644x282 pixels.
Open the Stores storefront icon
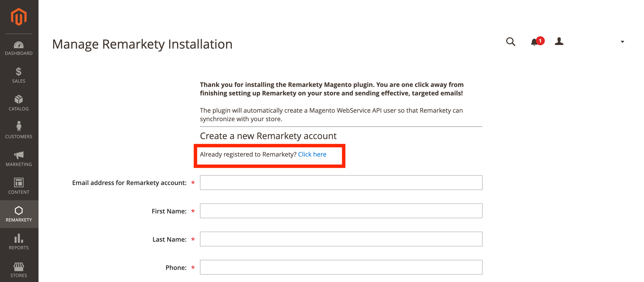tap(19, 267)
